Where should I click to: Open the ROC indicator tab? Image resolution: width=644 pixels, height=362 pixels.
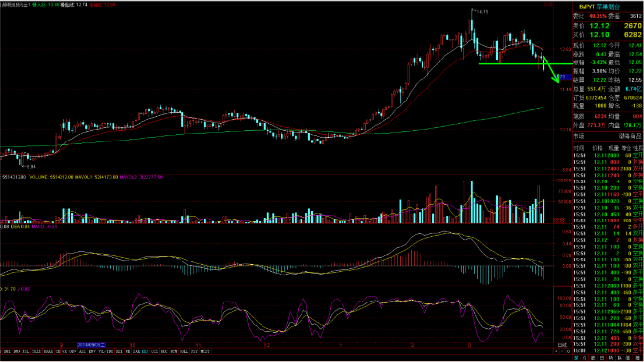(164, 351)
